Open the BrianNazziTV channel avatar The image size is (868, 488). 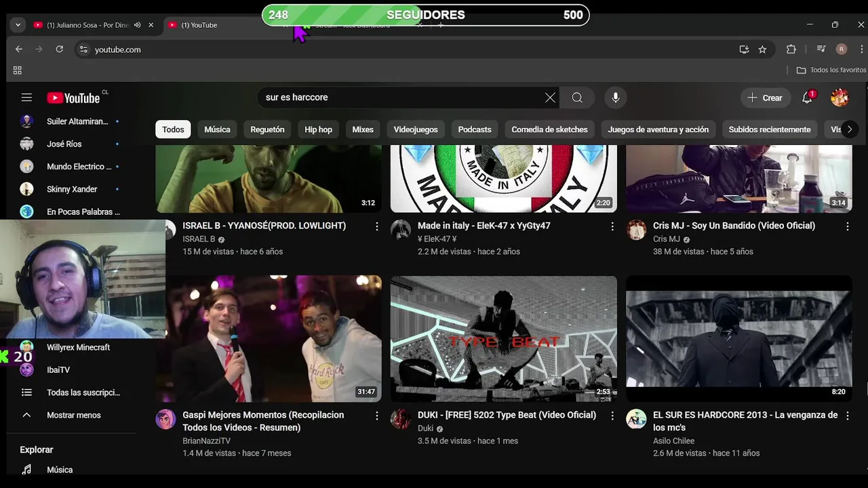[165, 419]
